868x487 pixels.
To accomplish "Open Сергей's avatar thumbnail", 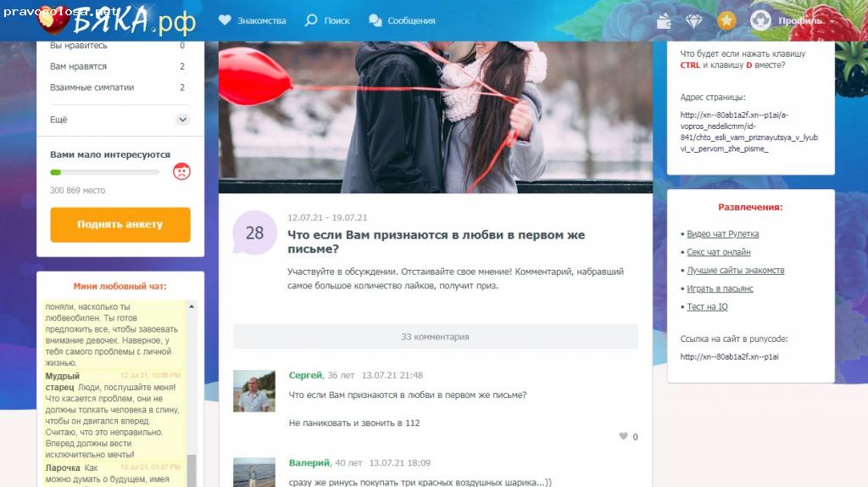I will (x=253, y=391).
